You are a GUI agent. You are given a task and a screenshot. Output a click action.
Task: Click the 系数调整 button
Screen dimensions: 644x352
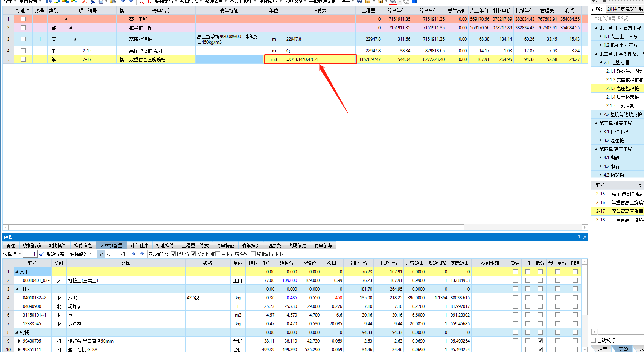click(55, 254)
